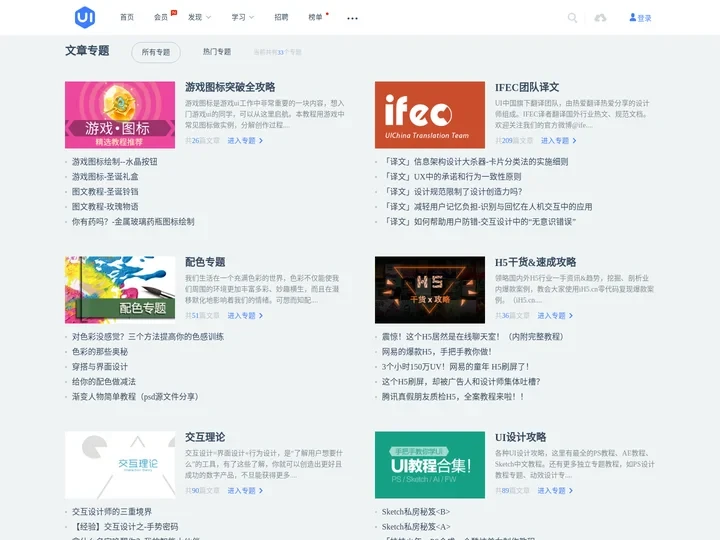Open IFEC团队译文 title

click(x=527, y=87)
